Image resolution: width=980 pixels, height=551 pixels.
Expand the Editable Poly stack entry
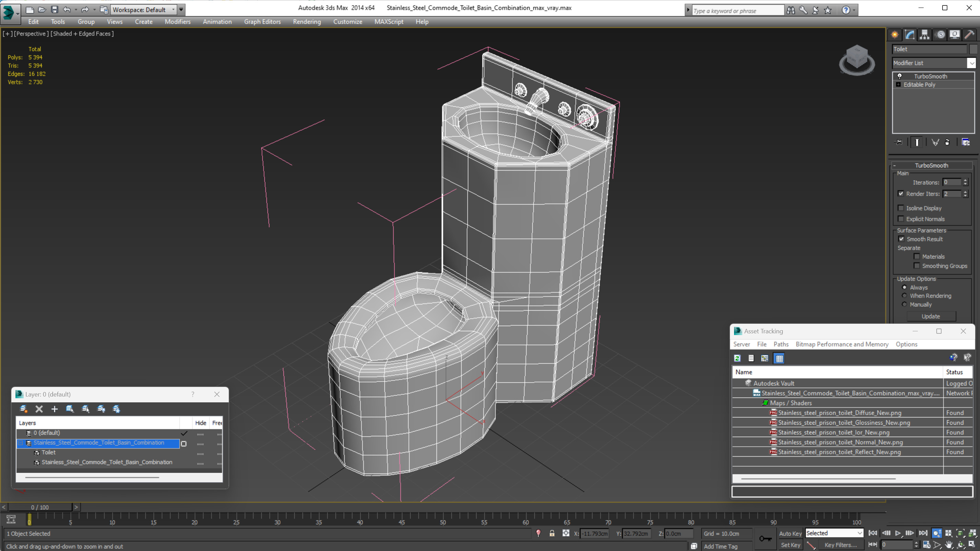tap(898, 84)
